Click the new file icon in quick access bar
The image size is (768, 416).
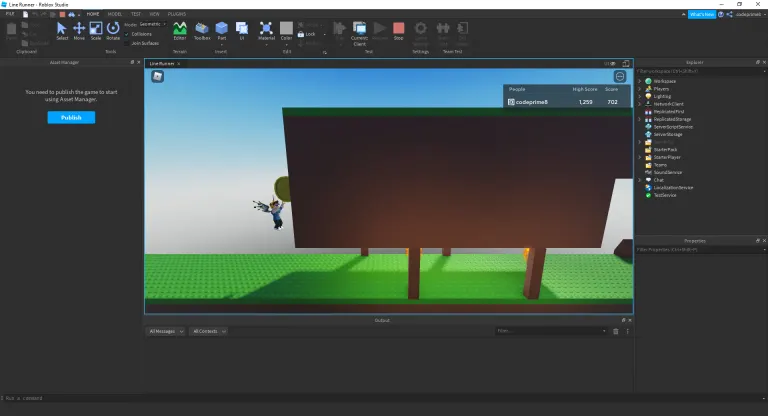tap(25, 14)
